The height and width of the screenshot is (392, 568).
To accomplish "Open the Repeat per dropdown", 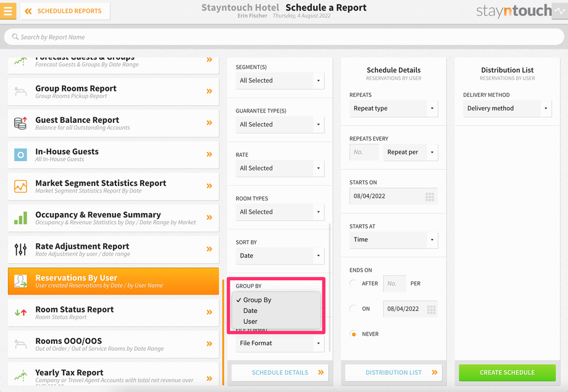I will (x=411, y=152).
